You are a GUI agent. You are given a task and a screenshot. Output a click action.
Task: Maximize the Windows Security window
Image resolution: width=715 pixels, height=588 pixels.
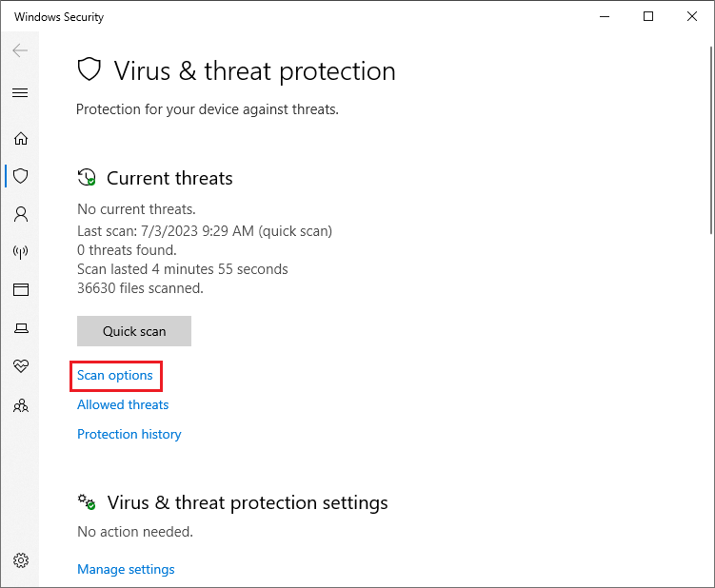pos(648,16)
